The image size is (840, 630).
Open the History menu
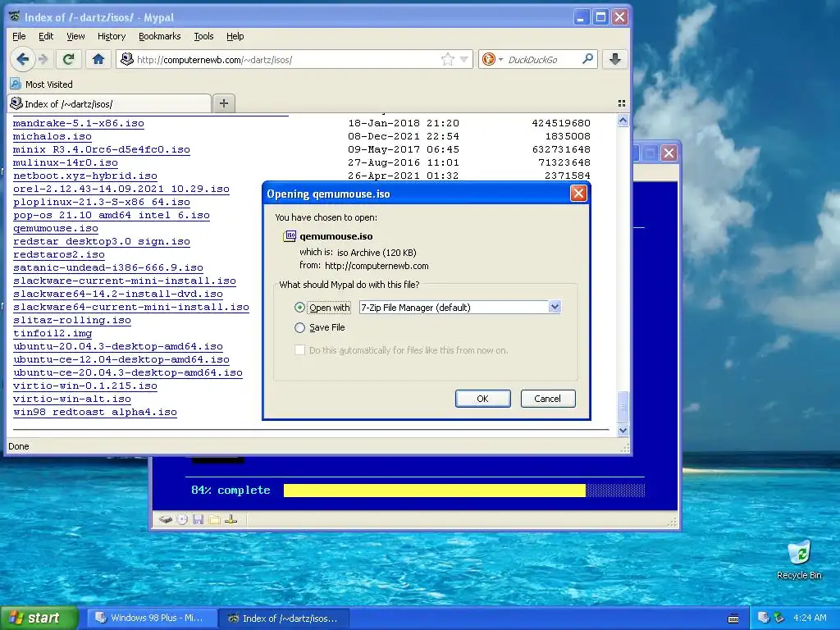[x=112, y=36]
